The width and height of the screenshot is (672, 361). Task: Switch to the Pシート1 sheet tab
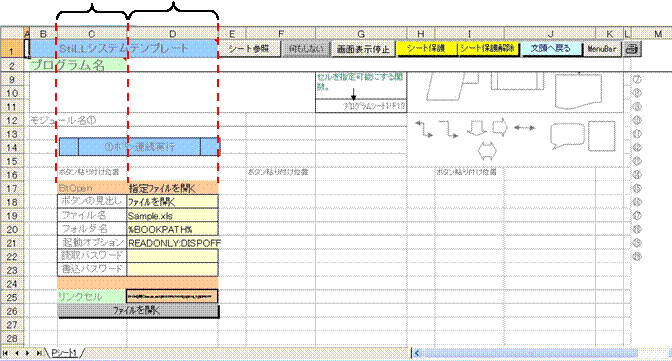click(64, 353)
